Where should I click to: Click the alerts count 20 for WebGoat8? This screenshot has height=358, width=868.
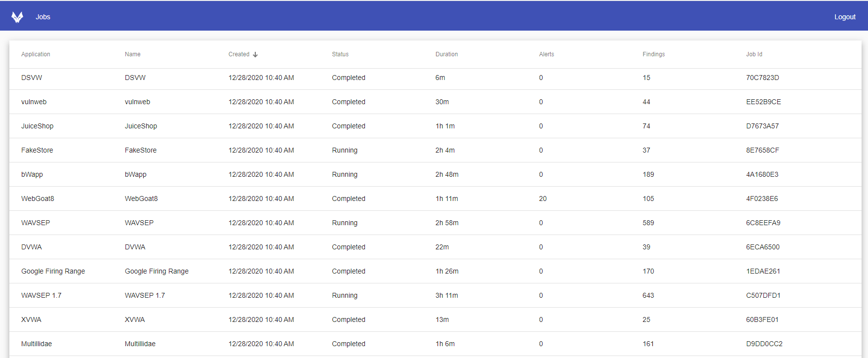(x=543, y=199)
